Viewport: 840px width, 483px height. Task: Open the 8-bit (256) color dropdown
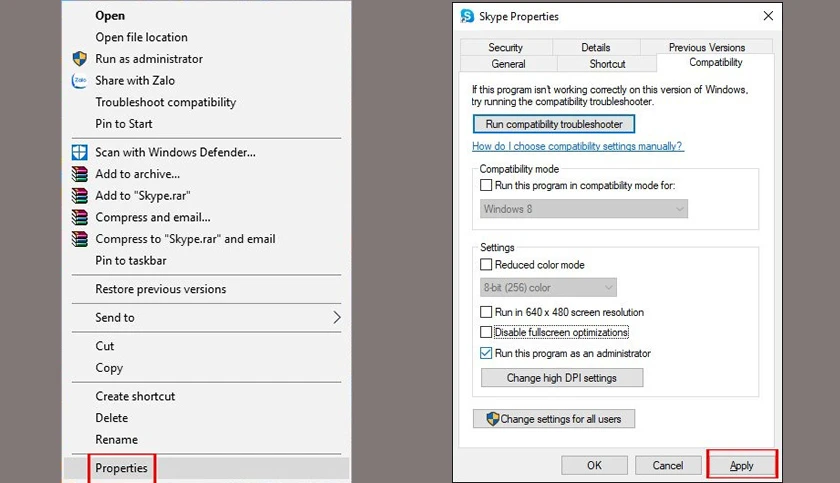point(548,288)
